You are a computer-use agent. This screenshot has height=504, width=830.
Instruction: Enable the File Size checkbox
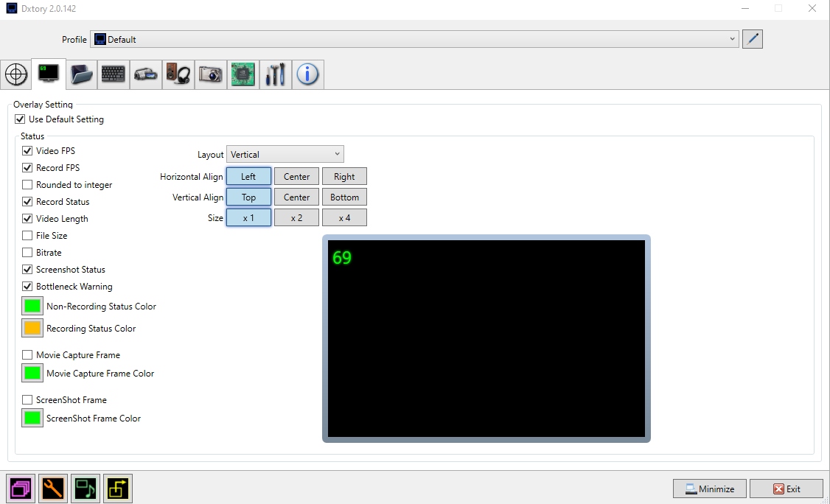27,236
